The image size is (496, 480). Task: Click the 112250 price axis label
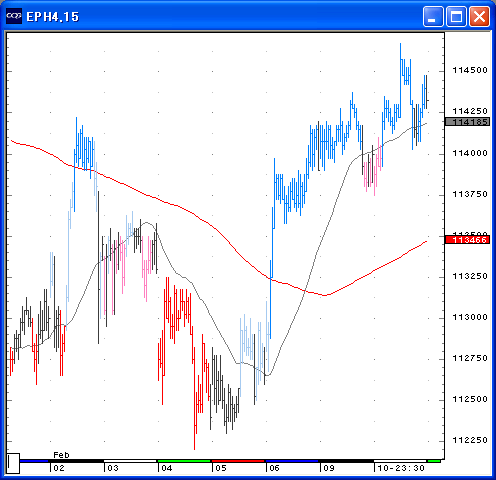[470, 440]
